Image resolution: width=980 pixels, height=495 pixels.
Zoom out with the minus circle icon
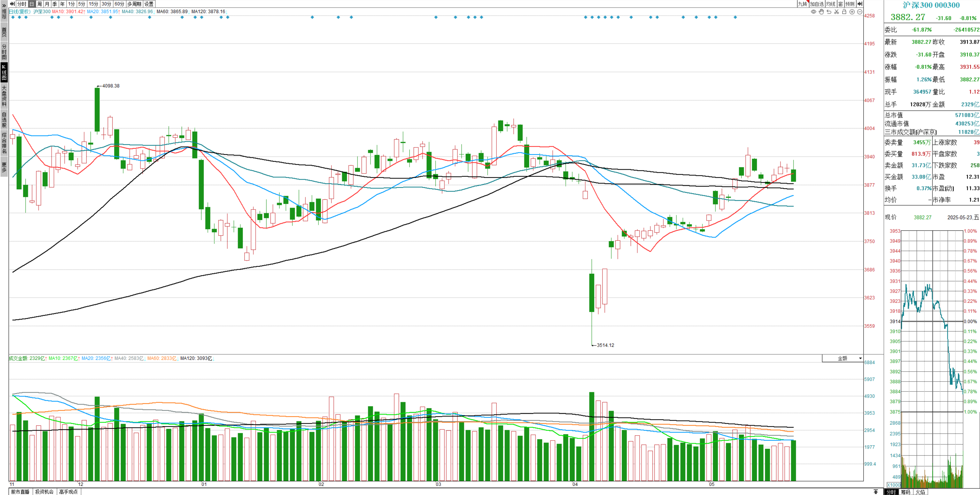point(859,12)
